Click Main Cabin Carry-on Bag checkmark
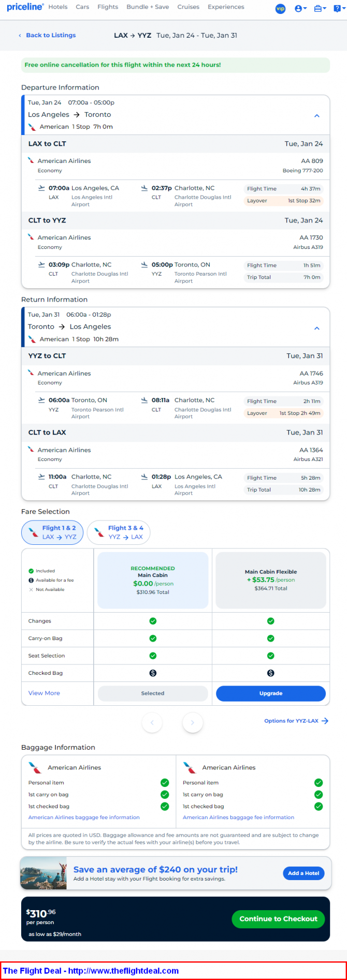Viewport: 347px width, 980px height. point(153,639)
